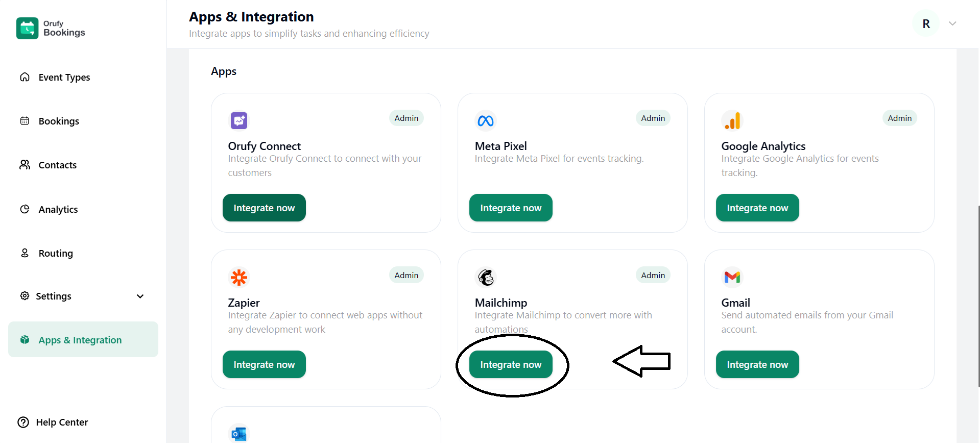Open the Event Types menu item
Screen dimensions: 980x448
[x=64, y=78]
